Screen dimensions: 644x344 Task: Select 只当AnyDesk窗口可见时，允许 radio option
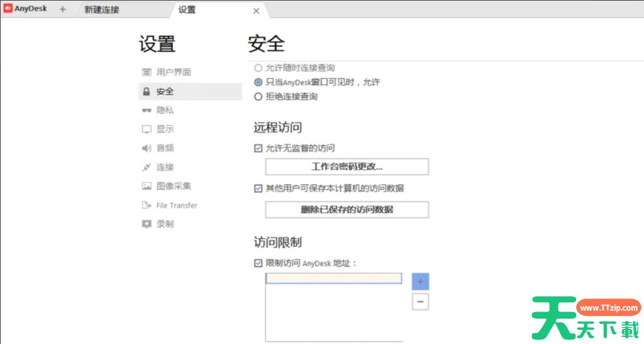[x=258, y=83]
